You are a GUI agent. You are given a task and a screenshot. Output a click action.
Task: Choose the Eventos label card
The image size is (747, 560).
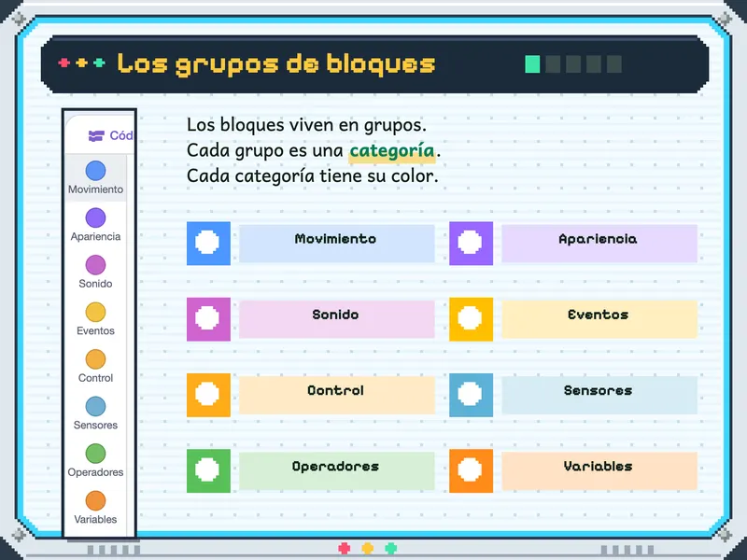point(599,319)
